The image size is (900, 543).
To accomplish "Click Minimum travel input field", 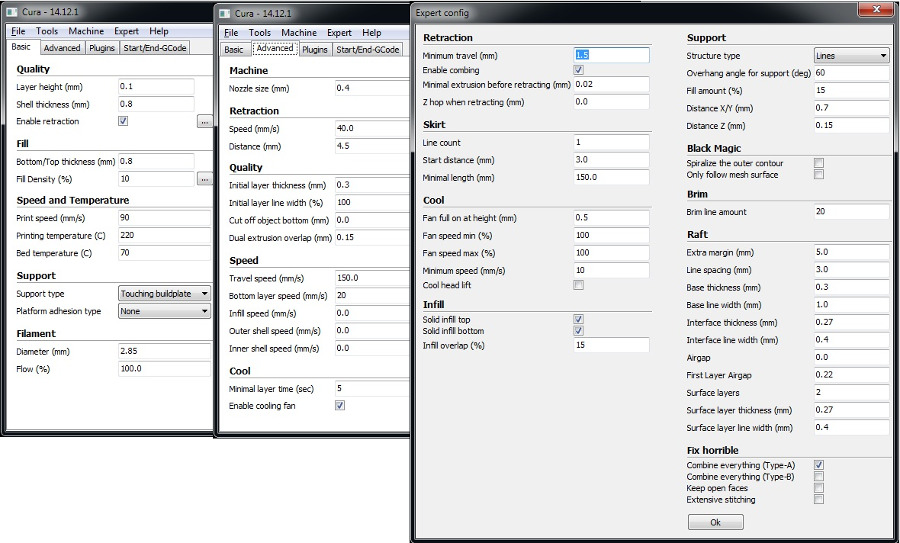I will tap(611, 55).
